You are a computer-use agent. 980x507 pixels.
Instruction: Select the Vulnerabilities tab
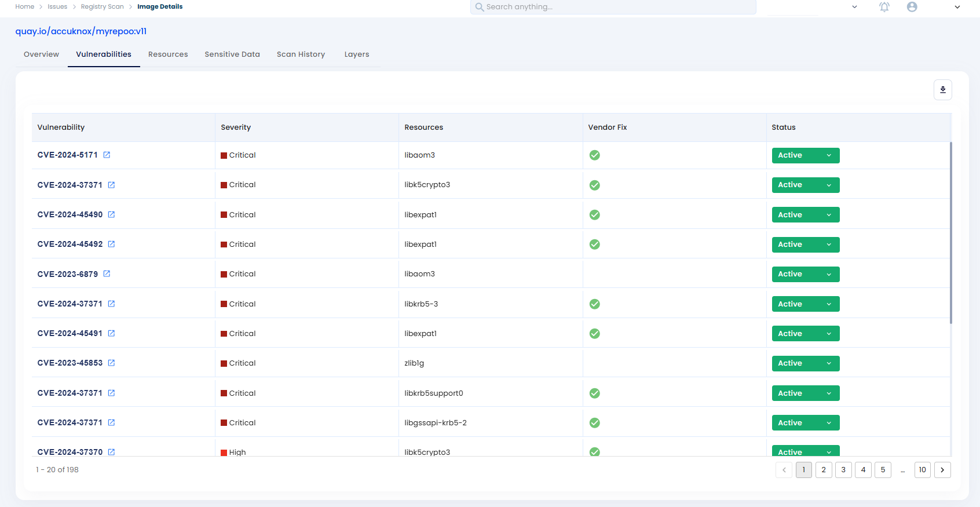tap(104, 54)
